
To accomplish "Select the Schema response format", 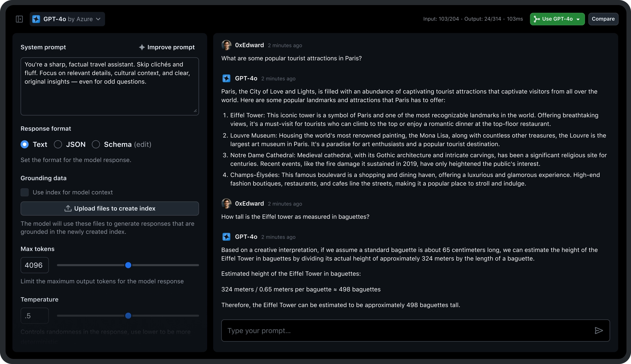I will pyautogui.click(x=96, y=144).
